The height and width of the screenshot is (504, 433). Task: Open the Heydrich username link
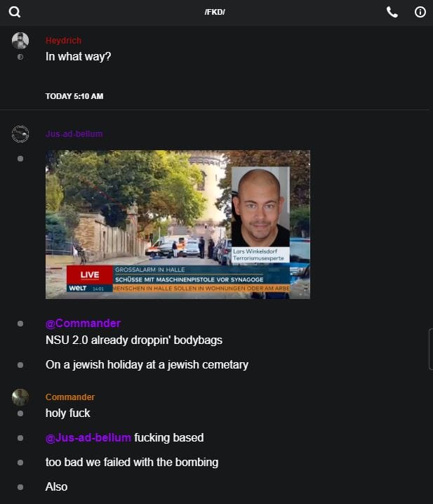(63, 41)
